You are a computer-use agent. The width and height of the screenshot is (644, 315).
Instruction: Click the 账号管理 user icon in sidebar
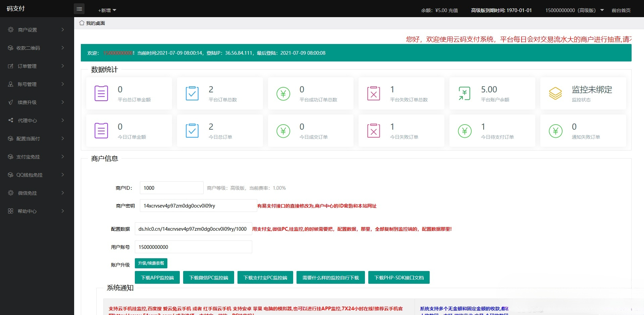[x=11, y=84]
